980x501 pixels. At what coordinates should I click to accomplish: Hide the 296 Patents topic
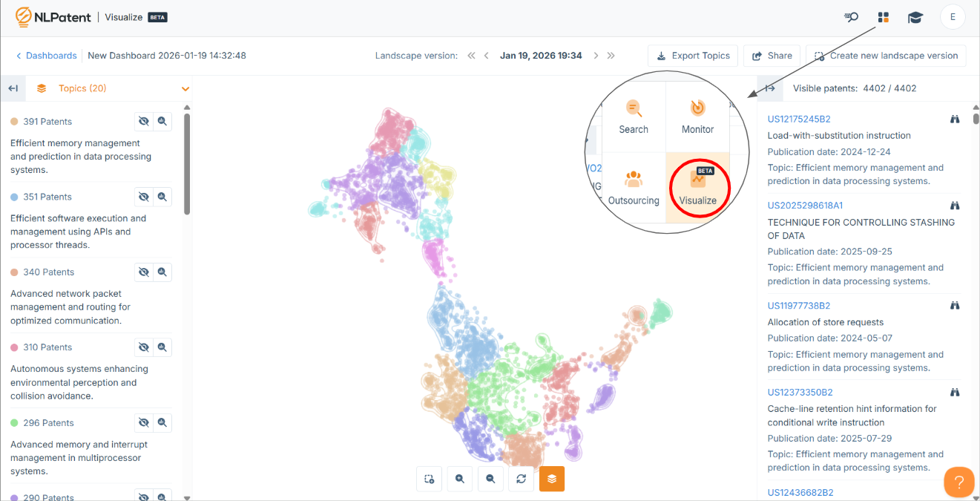pos(144,423)
